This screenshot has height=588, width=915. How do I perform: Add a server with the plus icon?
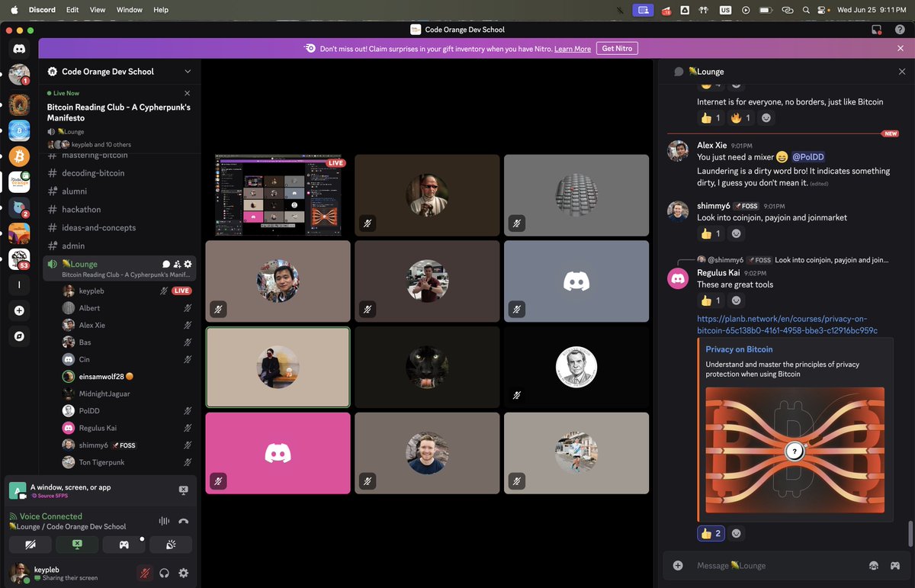(19, 310)
